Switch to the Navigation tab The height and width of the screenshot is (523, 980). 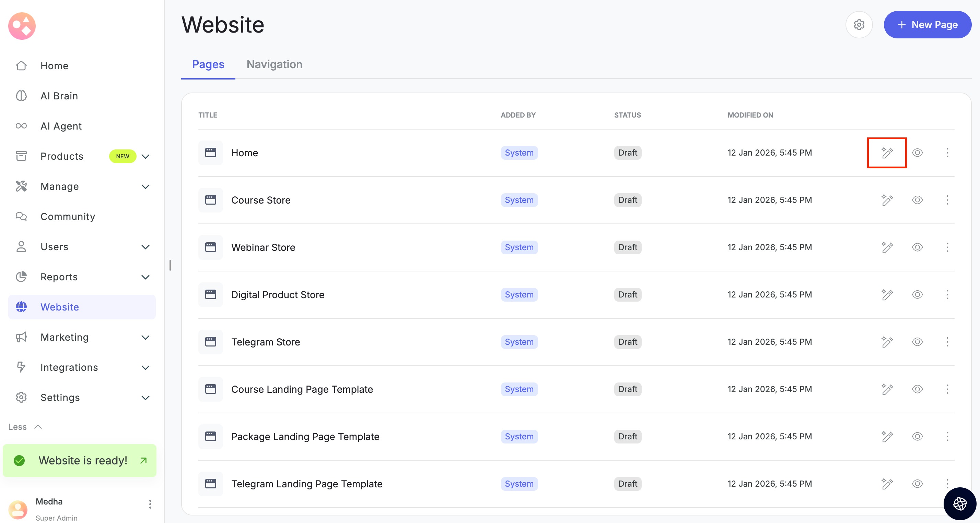coord(274,64)
